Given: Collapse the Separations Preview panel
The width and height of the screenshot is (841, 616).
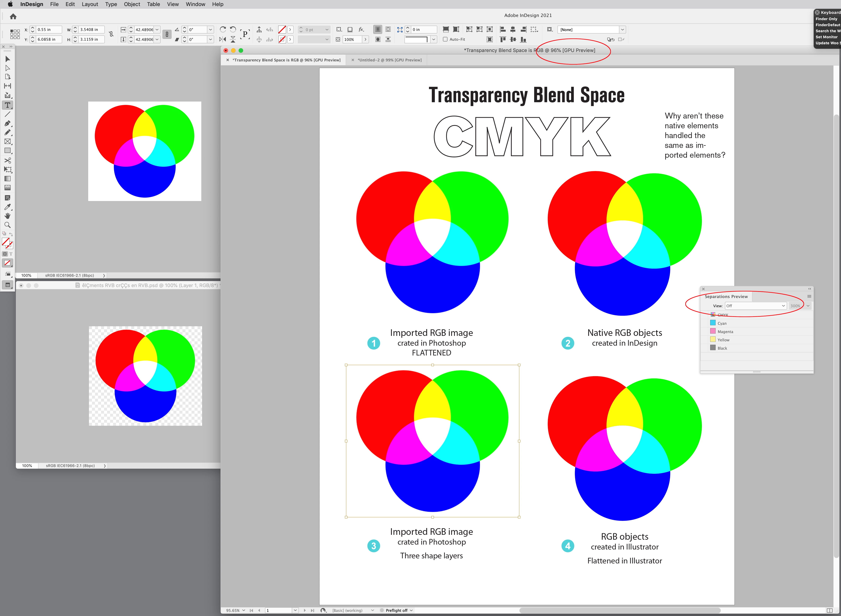Looking at the screenshot, I should coord(809,289).
